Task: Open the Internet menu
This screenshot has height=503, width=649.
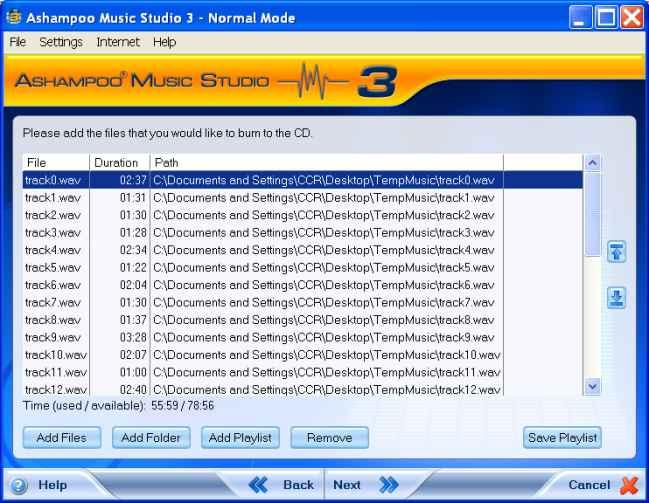Action: click(x=118, y=42)
